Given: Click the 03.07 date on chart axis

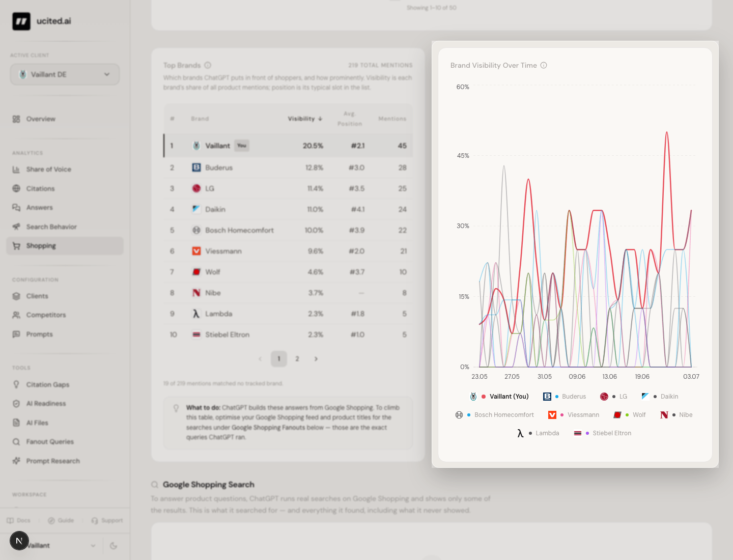Looking at the screenshot, I should [x=691, y=377].
